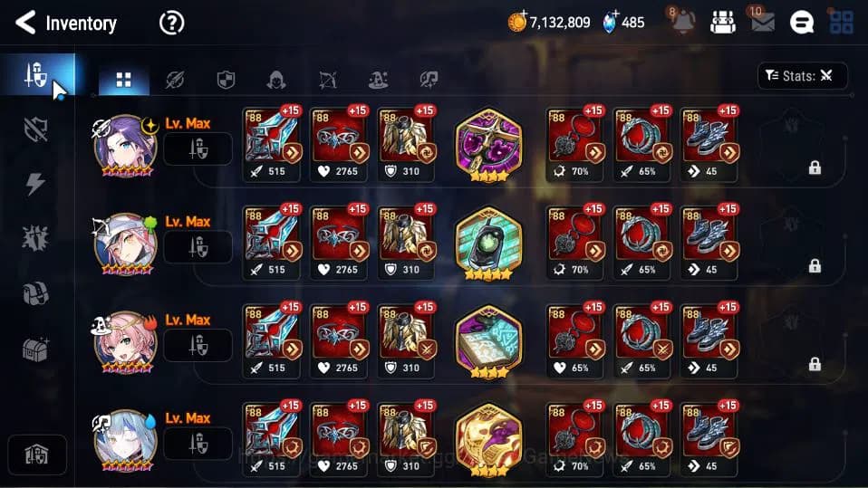Click the equipment button beside the purple-haired hero
Viewport: 868px width, 488px height.
[x=198, y=148]
